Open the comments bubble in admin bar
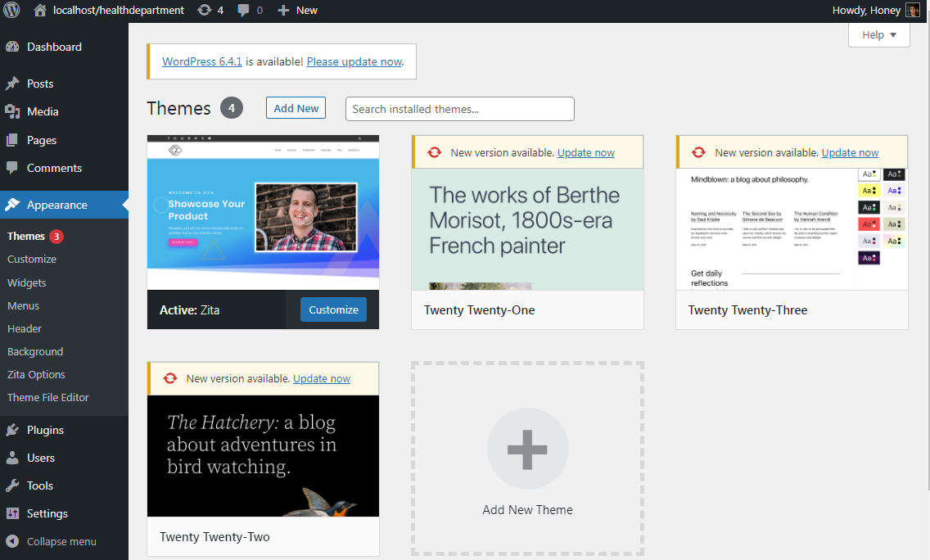The width and height of the screenshot is (930, 560). tap(244, 11)
